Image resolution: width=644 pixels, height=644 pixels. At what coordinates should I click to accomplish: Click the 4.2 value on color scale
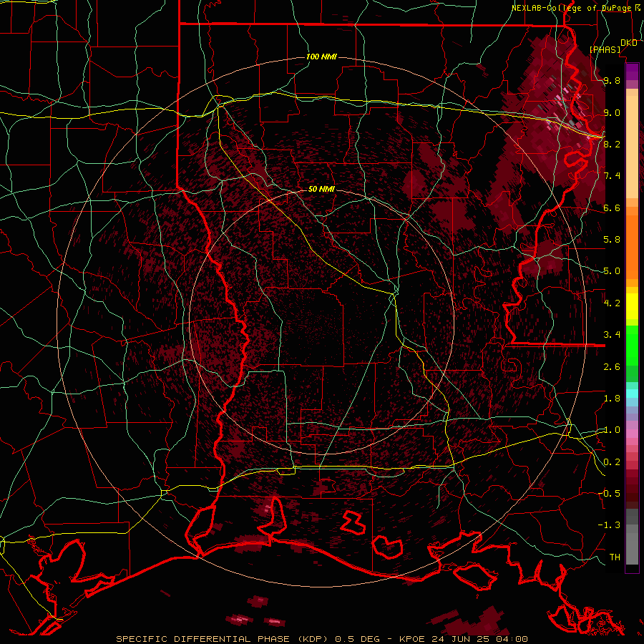[612, 303]
